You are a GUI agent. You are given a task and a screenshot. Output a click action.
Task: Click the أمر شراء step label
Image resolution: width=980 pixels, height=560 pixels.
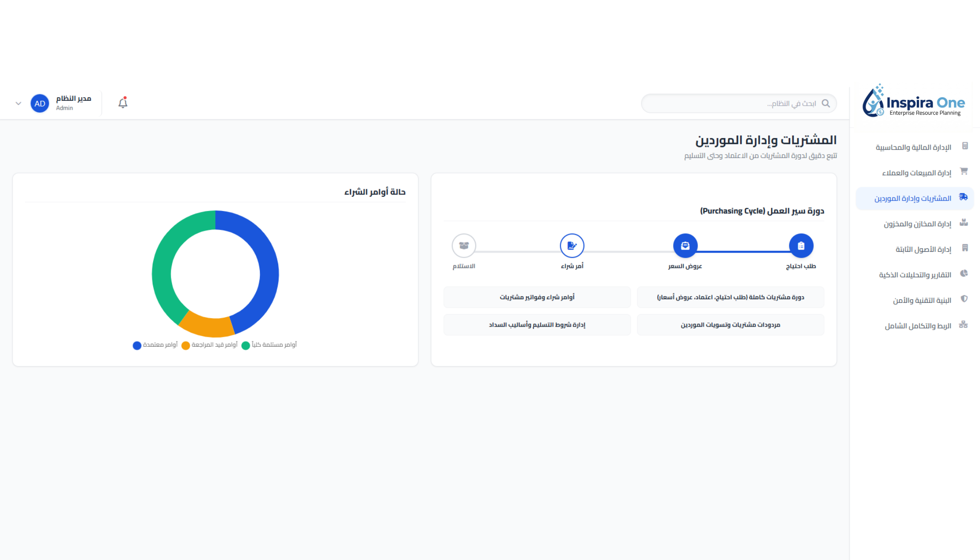pyautogui.click(x=572, y=266)
